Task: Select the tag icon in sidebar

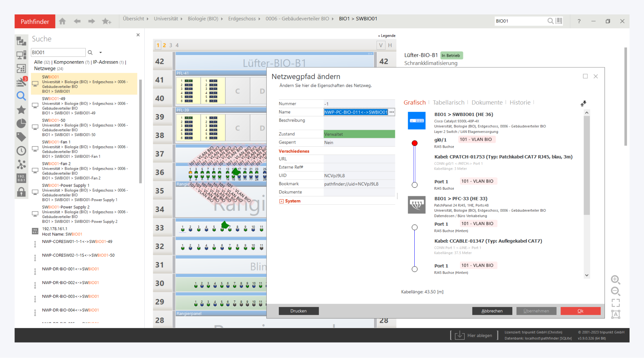Action: point(21,137)
